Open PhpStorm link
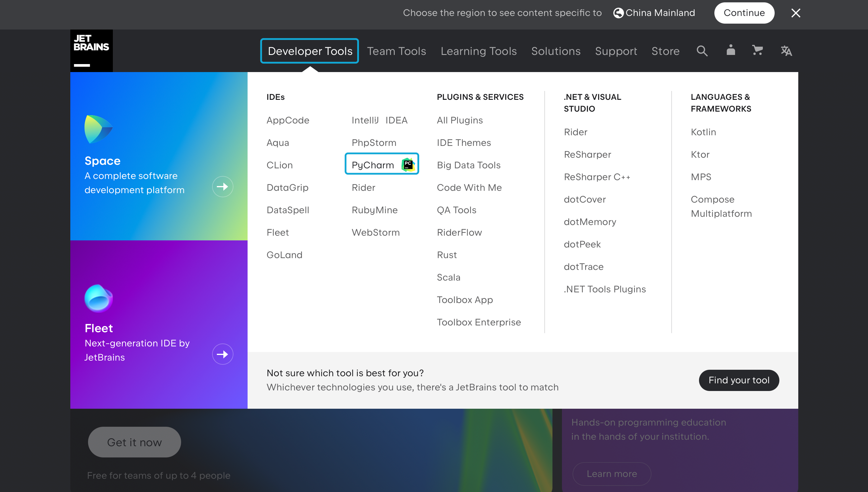 374,143
